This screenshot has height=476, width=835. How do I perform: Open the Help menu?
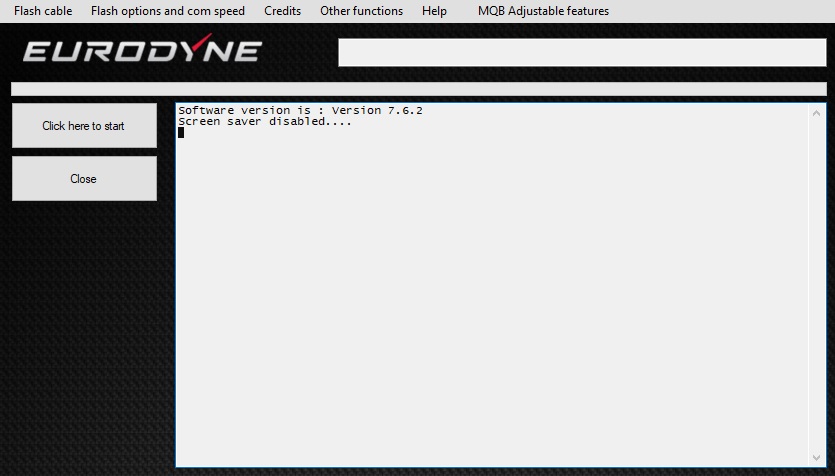click(434, 11)
